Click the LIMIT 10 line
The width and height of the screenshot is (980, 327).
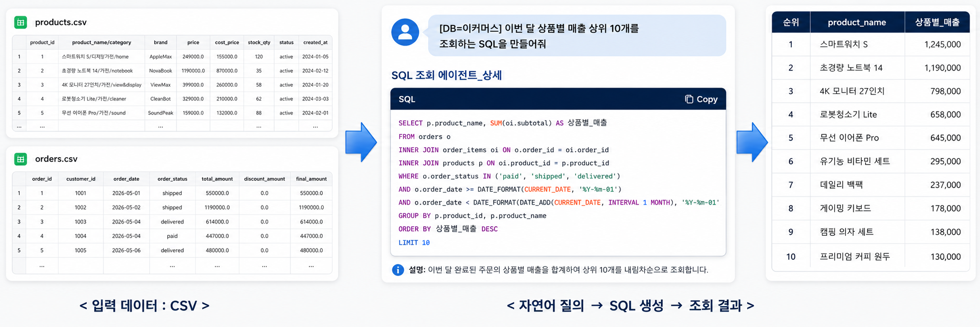(414, 243)
